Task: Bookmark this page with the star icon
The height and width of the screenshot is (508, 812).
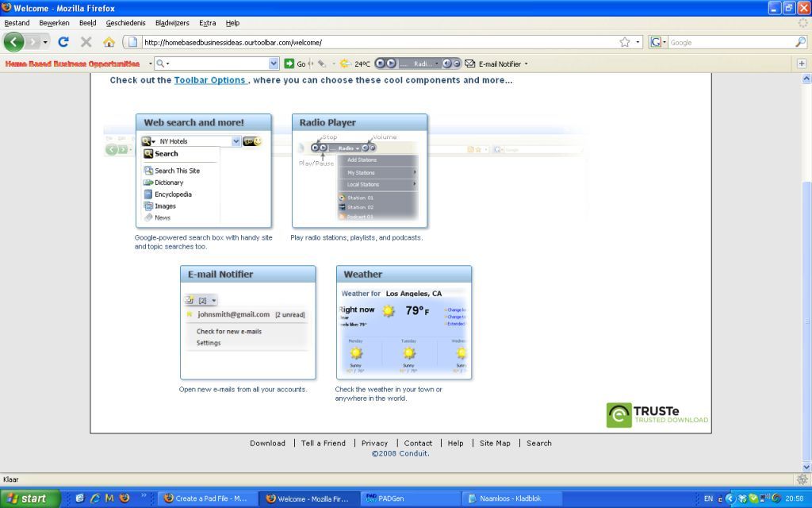Action: [625, 42]
